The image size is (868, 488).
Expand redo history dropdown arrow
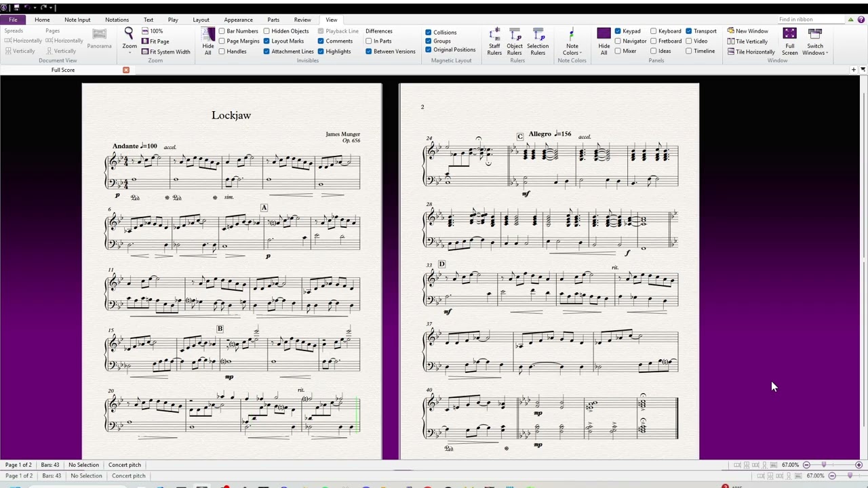[x=51, y=7]
